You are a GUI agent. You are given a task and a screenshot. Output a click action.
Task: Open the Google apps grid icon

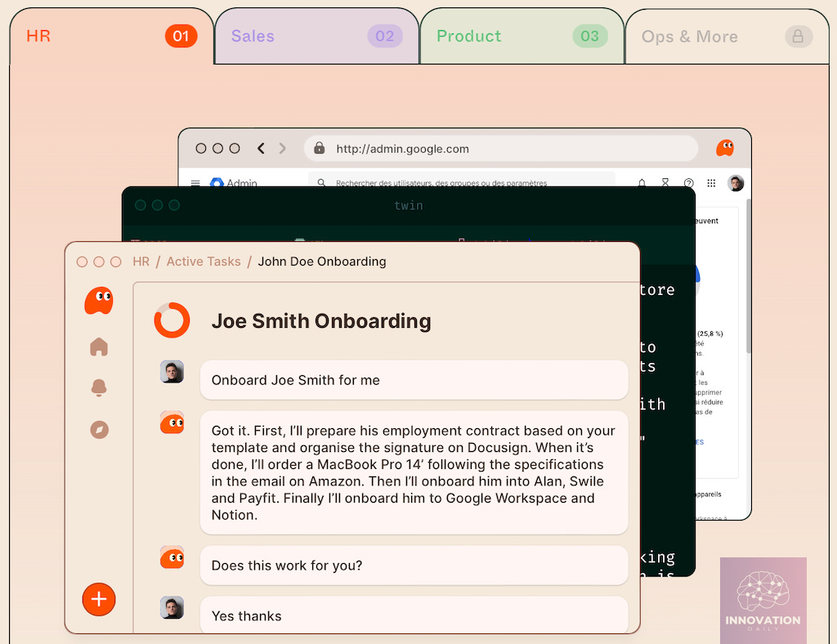click(711, 183)
